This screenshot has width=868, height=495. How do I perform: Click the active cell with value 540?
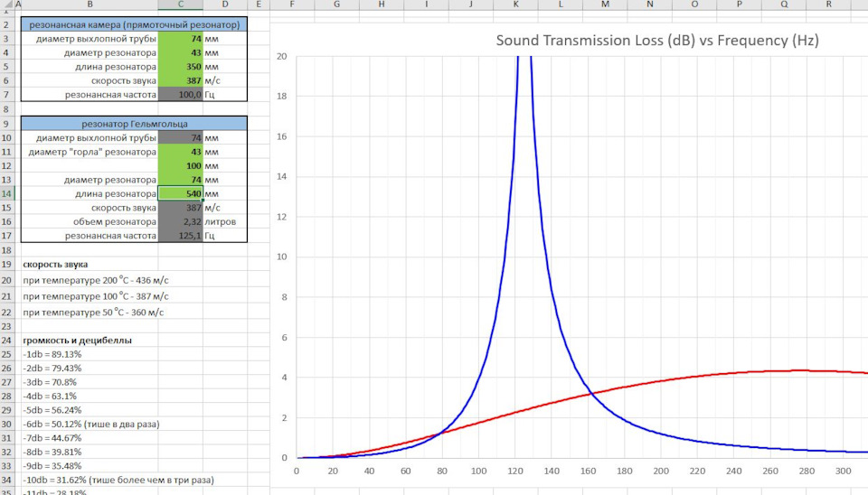[x=181, y=193]
